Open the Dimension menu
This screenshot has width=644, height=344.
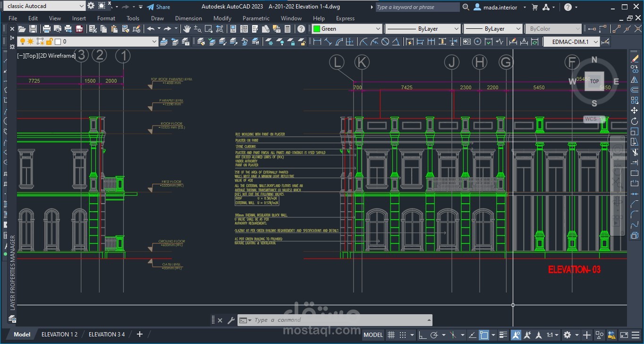(x=188, y=18)
